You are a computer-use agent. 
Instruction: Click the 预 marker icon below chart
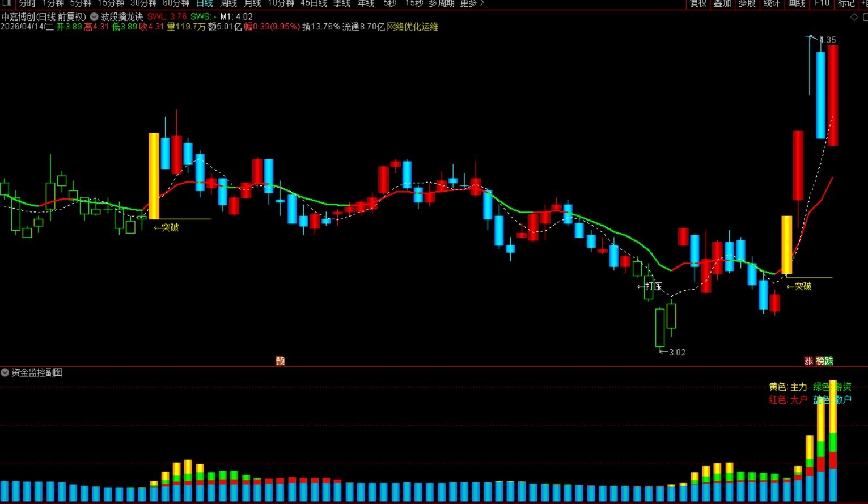(280, 361)
